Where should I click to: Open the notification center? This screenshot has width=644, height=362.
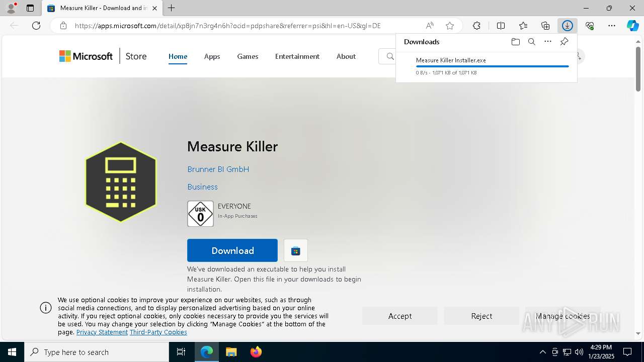click(627, 352)
